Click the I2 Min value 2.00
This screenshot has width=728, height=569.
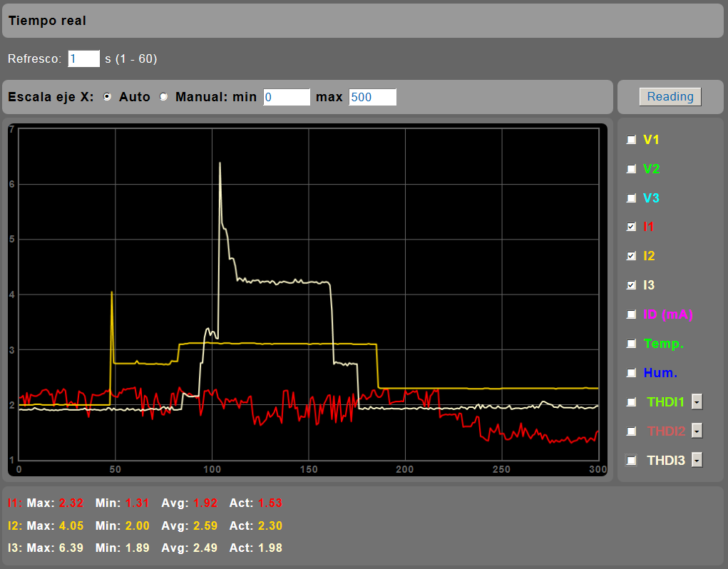[137, 526]
